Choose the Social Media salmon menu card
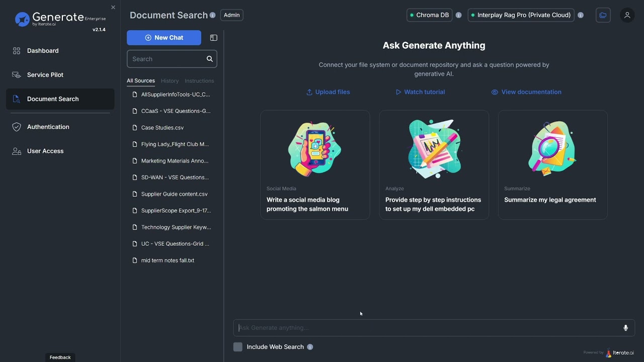 tap(315, 165)
